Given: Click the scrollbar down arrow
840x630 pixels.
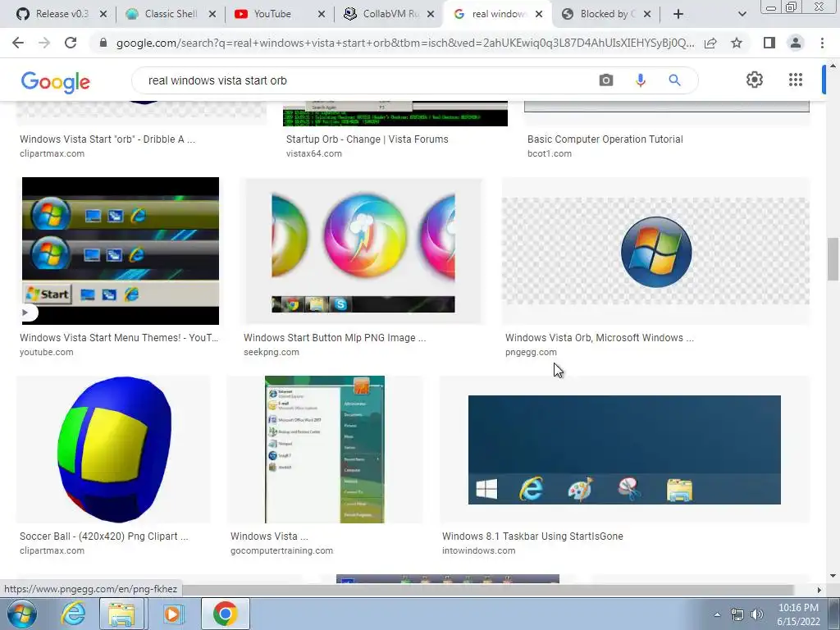Looking at the screenshot, I should [833, 576].
